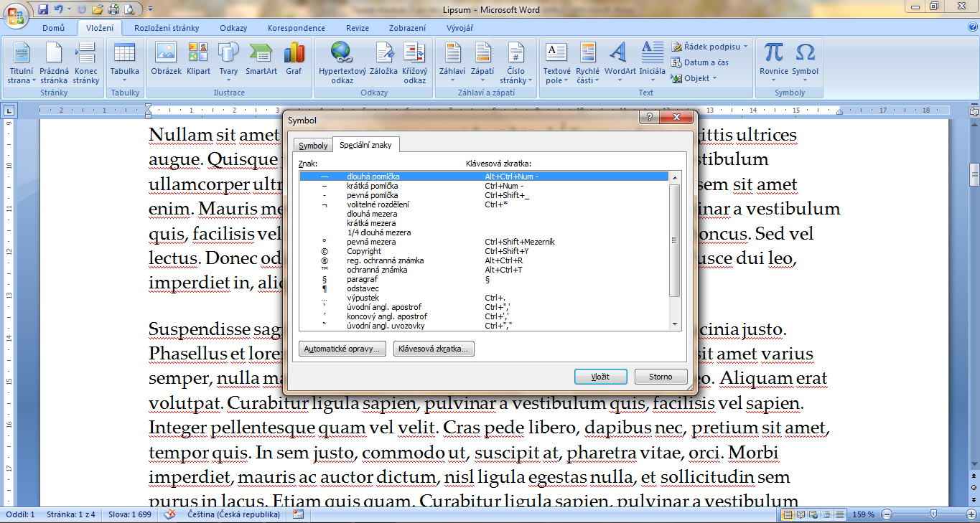The image size is (980, 523).
Task: Insert a Textové pole text box
Action: tap(556, 63)
